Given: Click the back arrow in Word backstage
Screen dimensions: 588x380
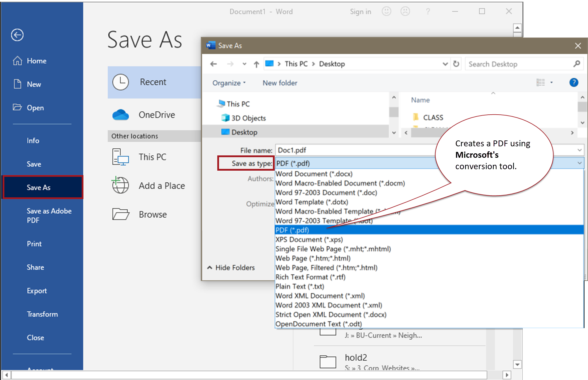Looking at the screenshot, I should tap(17, 35).
